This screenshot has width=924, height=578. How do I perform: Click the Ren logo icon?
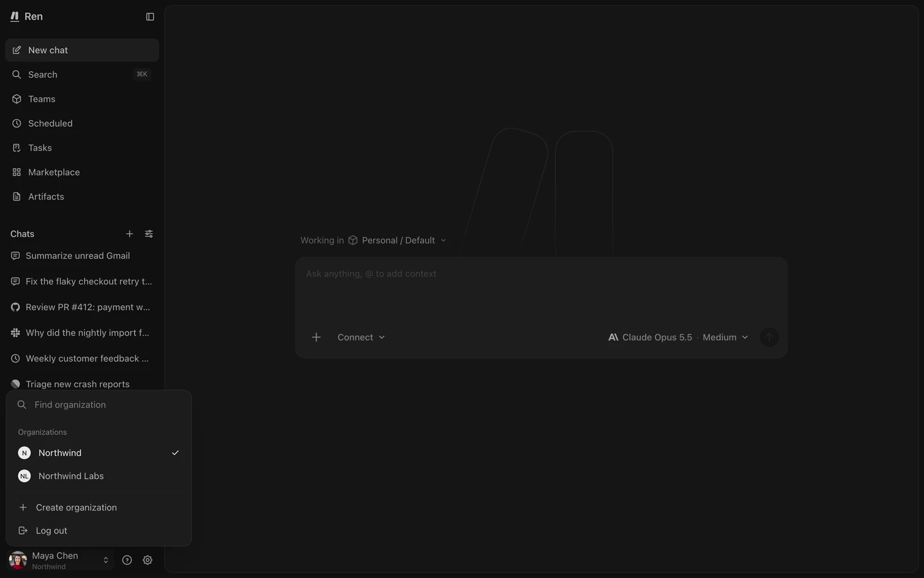coord(15,17)
